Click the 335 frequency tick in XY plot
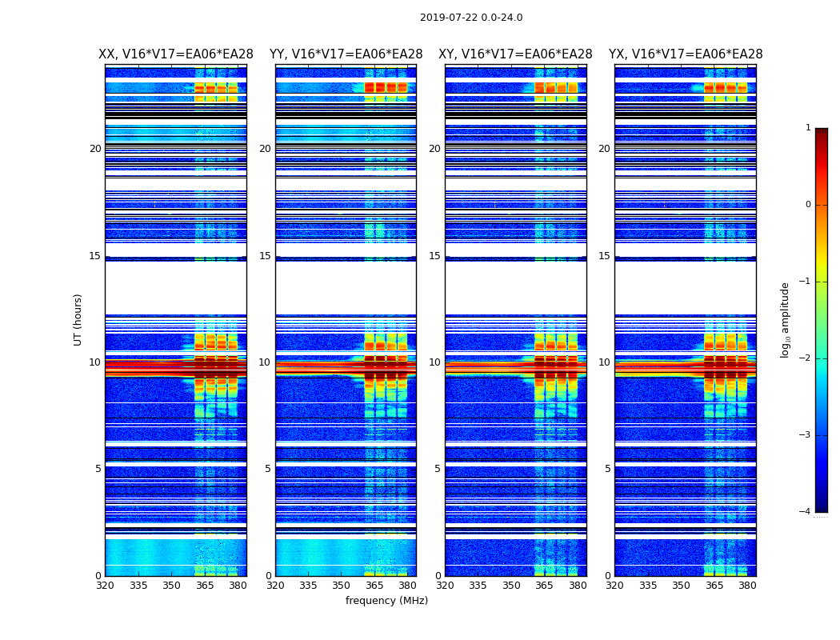 (478, 586)
